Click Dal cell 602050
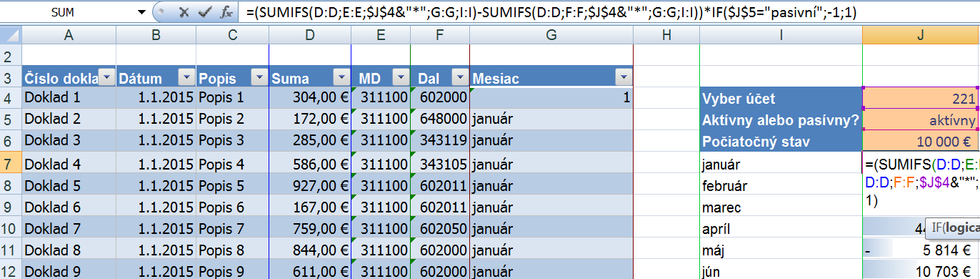 tap(440, 229)
